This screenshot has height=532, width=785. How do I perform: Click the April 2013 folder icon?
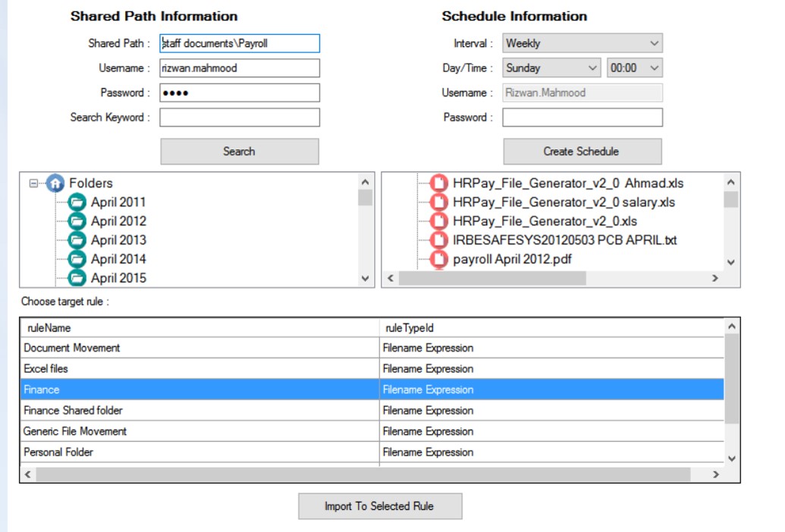77,240
